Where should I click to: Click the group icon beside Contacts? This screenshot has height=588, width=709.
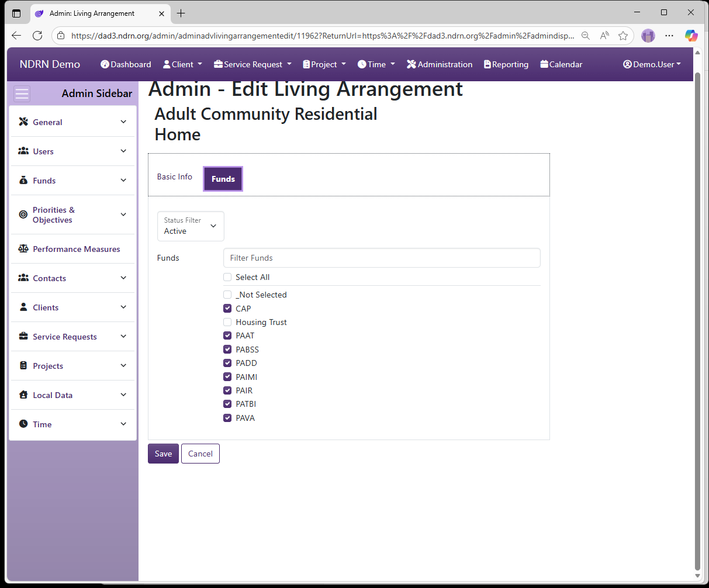[23, 278]
